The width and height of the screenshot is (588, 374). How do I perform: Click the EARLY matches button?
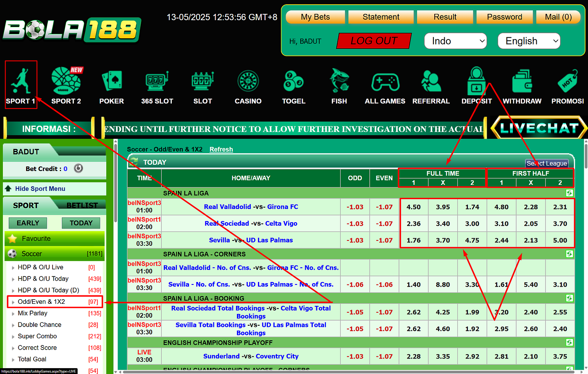pyautogui.click(x=28, y=223)
